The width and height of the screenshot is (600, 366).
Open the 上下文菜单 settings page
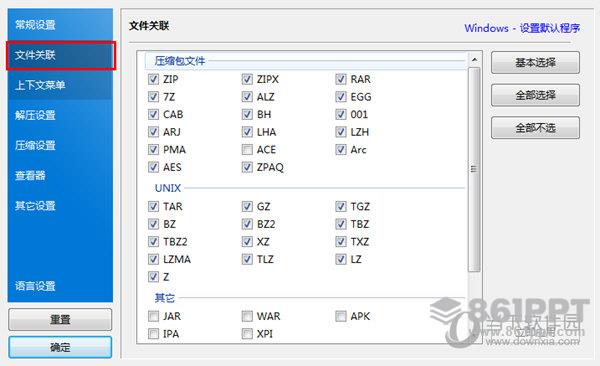click(x=60, y=85)
